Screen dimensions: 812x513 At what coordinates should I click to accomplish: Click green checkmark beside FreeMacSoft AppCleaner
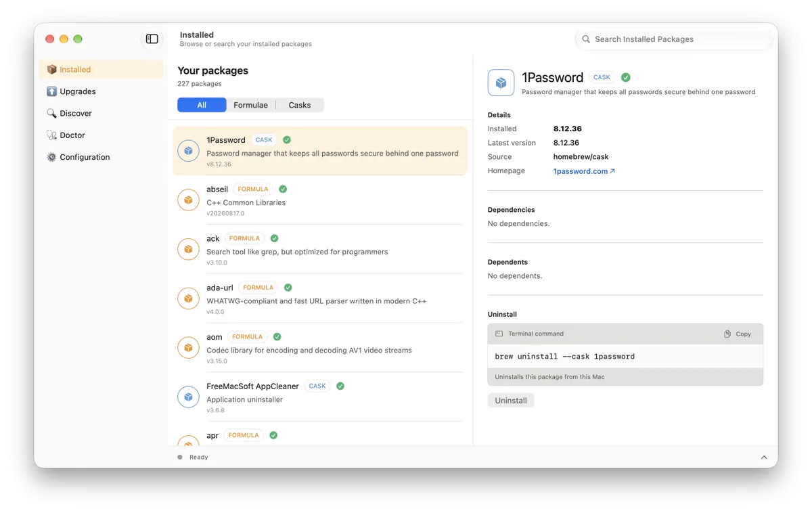(x=340, y=386)
